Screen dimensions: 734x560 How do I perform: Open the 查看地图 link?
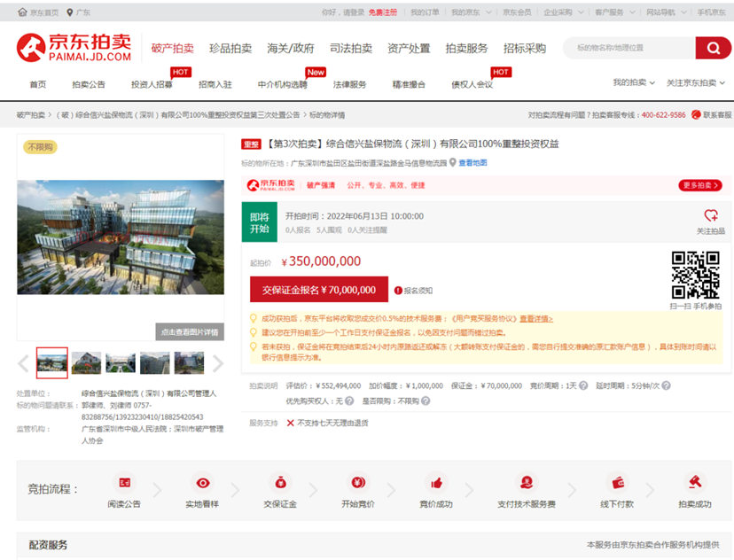(x=472, y=162)
